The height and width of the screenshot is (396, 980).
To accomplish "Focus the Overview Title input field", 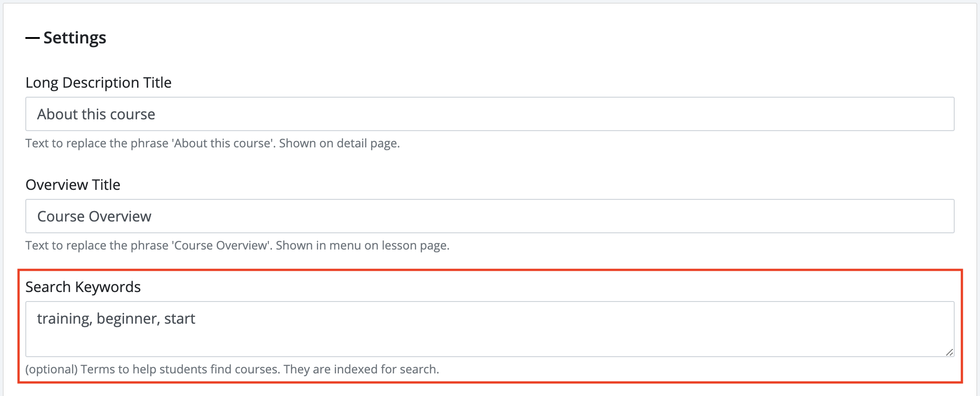I will (x=490, y=216).
